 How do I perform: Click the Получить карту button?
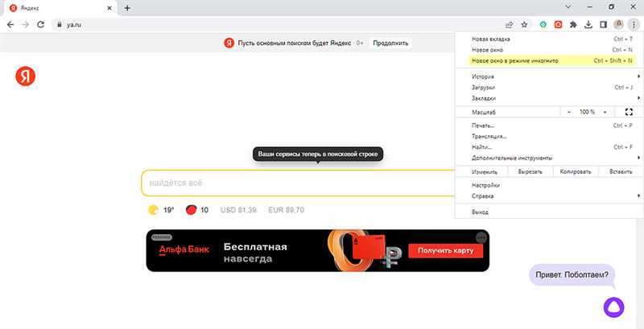click(446, 251)
